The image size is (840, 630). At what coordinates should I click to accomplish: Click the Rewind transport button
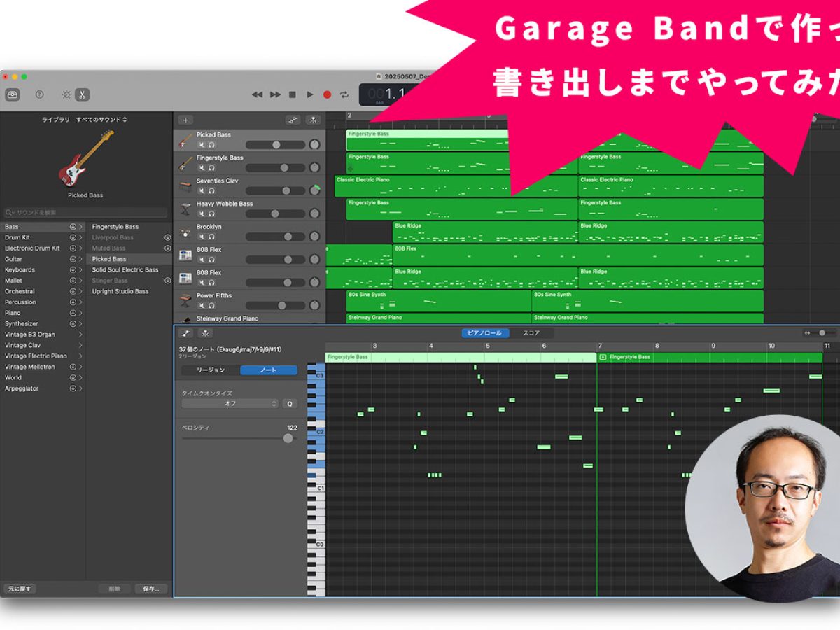pos(258,94)
